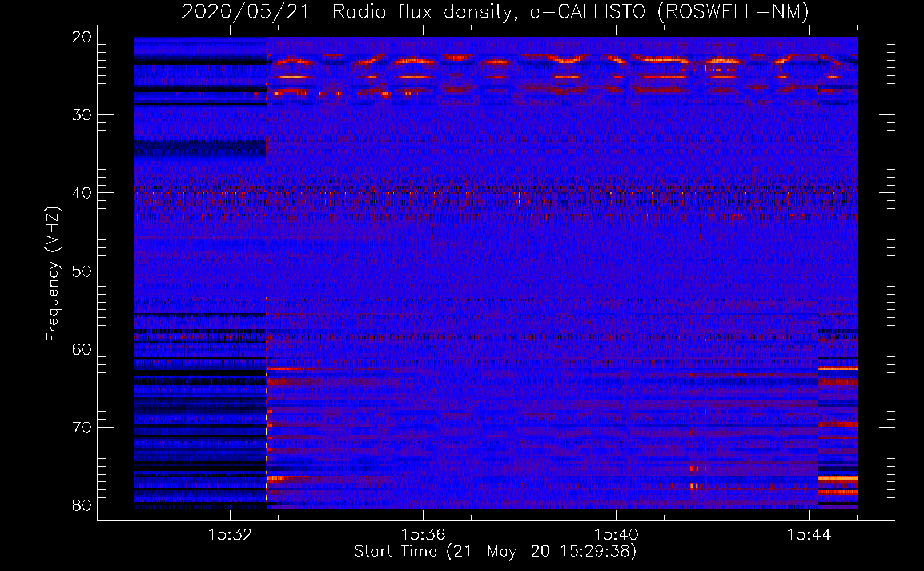Click the '80' frequency tick label

pos(82,505)
